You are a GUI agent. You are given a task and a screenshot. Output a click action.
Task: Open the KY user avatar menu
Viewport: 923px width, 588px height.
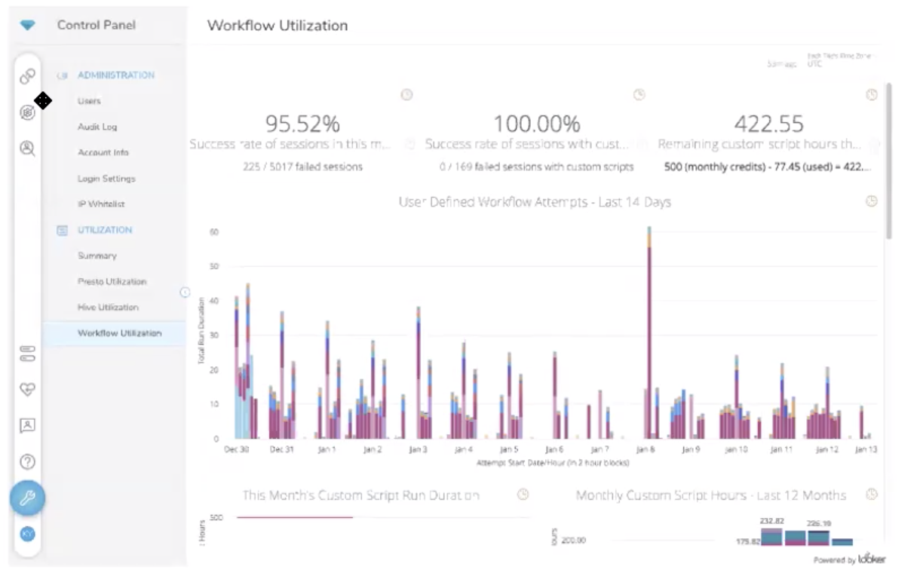click(x=28, y=534)
